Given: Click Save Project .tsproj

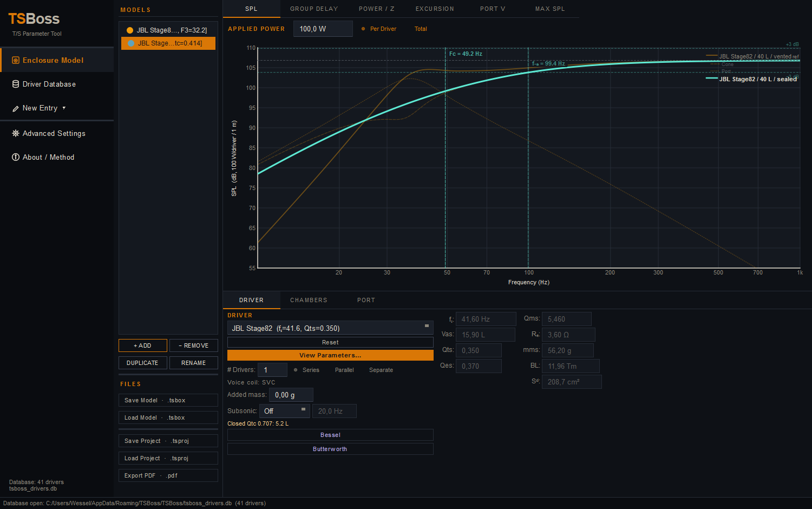Looking at the screenshot, I should click(168, 441).
